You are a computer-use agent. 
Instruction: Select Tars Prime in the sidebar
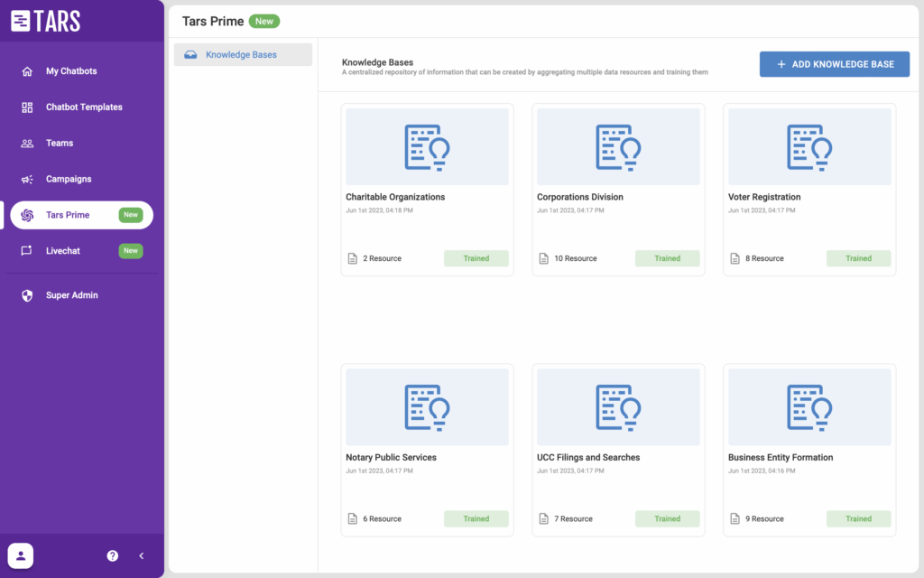68,215
